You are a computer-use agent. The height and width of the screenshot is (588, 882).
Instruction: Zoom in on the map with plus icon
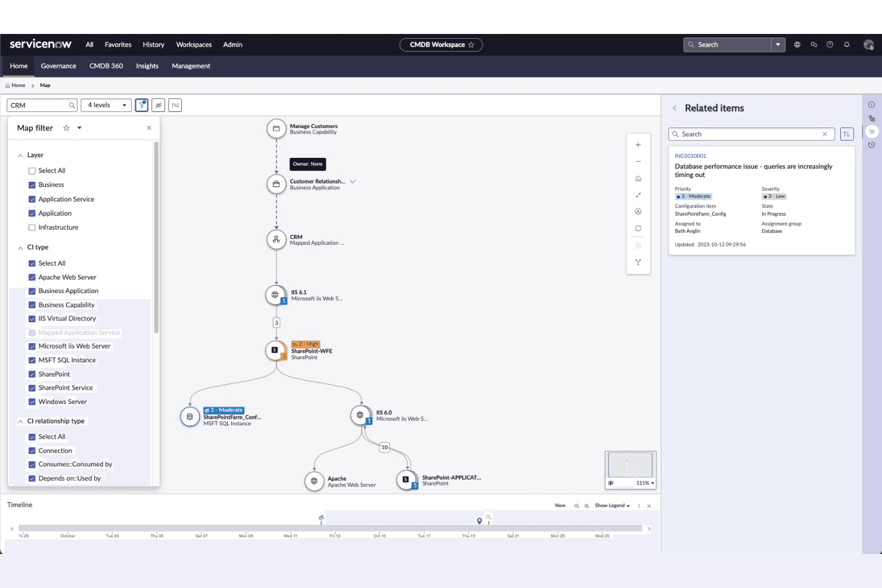638,145
